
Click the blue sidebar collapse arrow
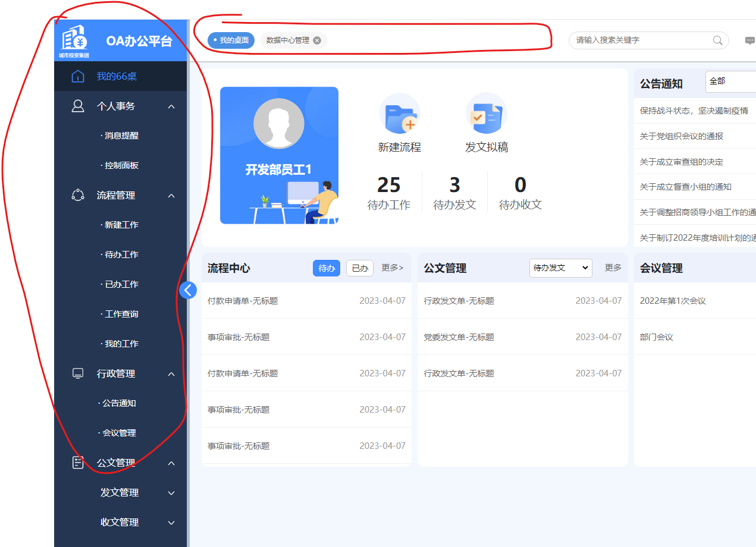(x=188, y=290)
